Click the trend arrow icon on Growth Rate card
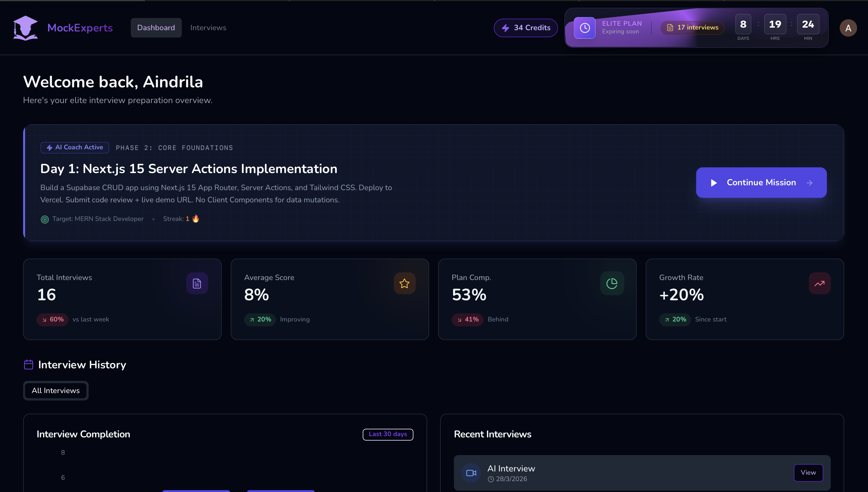Screen dimensions: 868x492 (x=819, y=283)
